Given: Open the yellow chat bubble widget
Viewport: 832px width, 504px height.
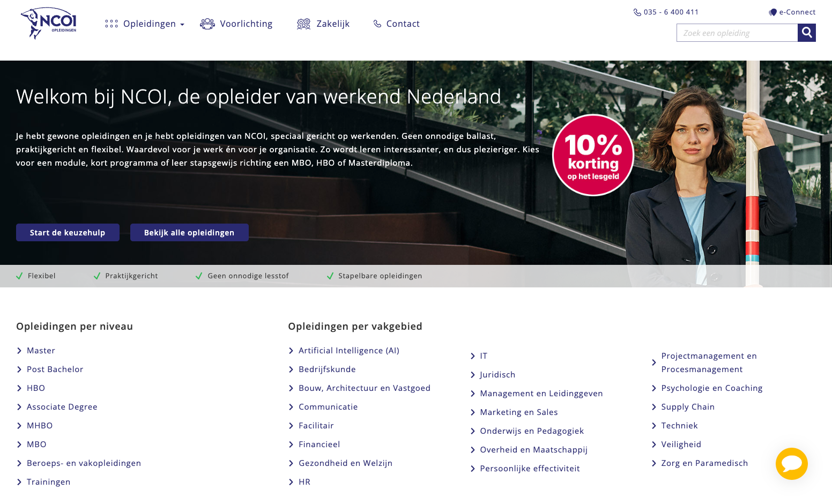Looking at the screenshot, I should coord(791,464).
